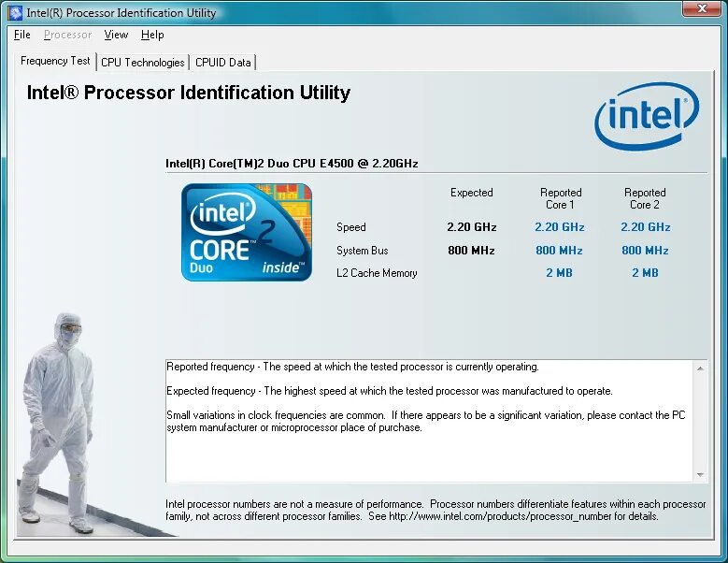Click the Small variations in clock frequencies paragraph

pyautogui.click(x=426, y=422)
